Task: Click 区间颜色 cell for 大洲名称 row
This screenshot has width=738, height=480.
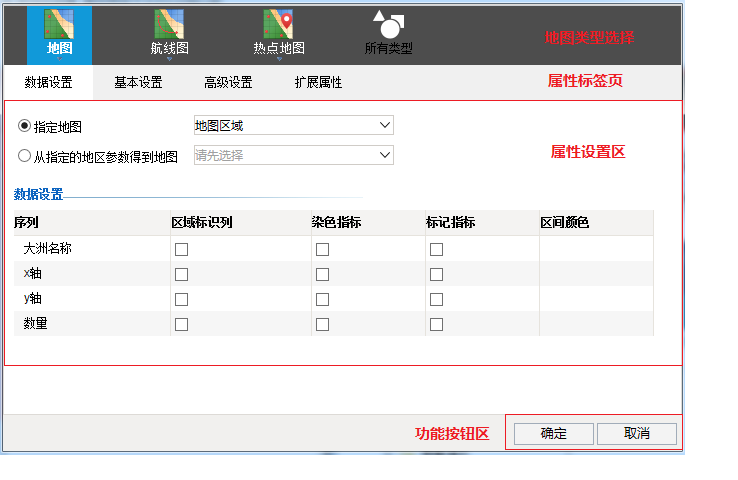Action: click(x=596, y=248)
